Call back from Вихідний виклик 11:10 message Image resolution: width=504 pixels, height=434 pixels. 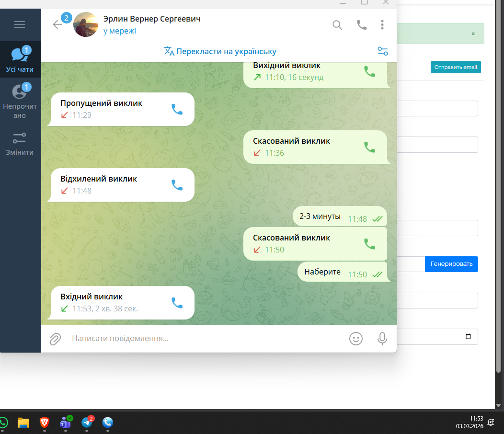[x=370, y=71]
